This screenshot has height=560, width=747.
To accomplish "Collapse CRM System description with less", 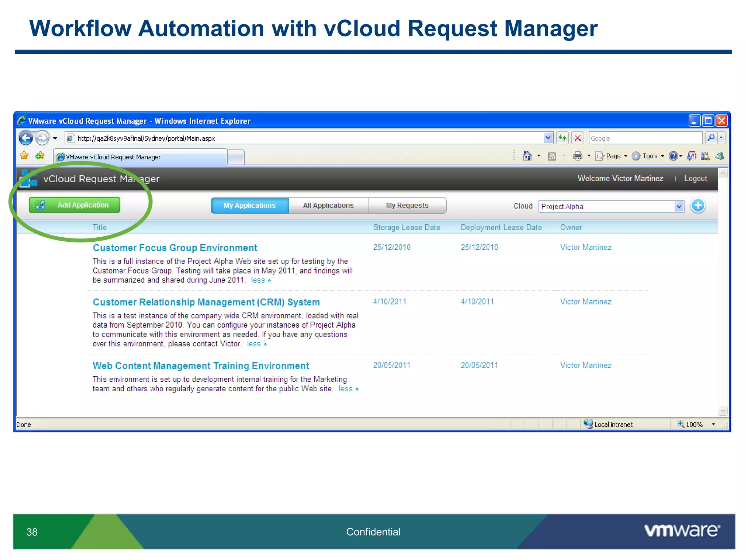I will click(x=257, y=344).
